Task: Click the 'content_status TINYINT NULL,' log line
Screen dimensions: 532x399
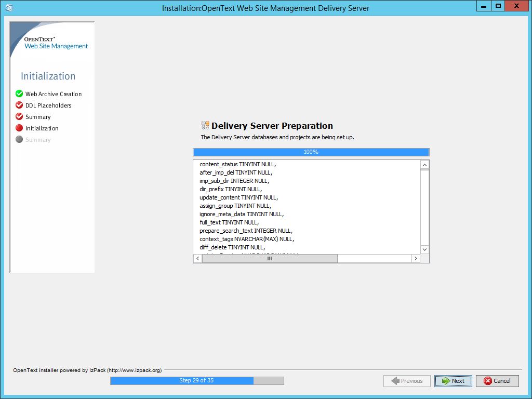Action: [238, 164]
